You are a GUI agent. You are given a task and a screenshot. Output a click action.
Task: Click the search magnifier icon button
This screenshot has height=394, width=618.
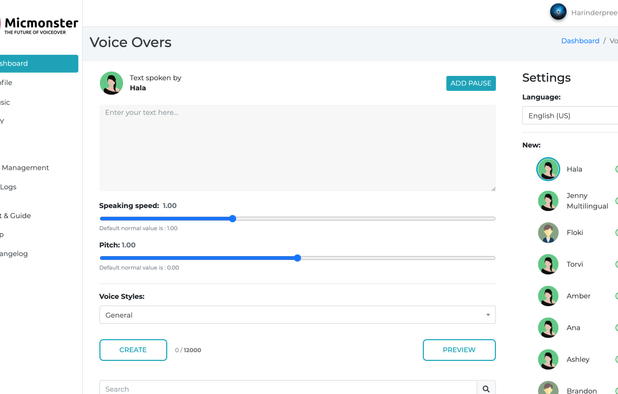tap(486, 389)
